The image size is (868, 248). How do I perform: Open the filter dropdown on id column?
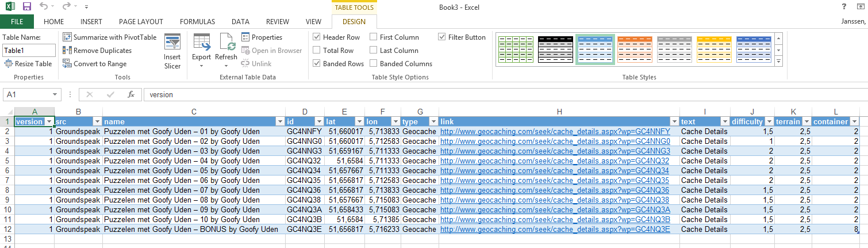coord(319,121)
